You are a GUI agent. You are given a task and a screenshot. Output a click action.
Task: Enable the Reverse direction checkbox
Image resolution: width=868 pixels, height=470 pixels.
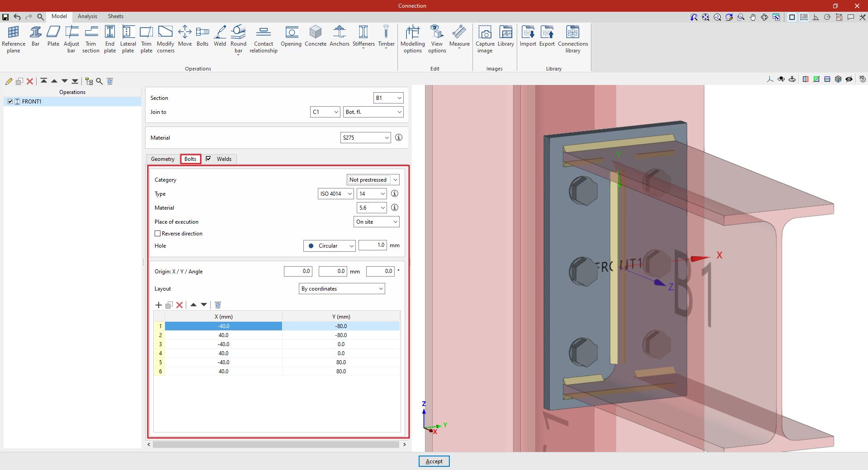click(x=158, y=234)
